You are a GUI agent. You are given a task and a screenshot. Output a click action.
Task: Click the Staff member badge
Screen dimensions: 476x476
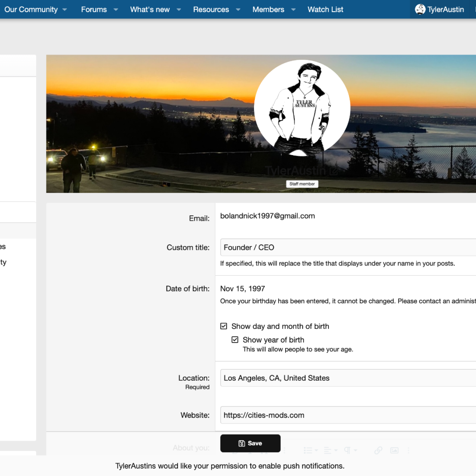pos(302,184)
